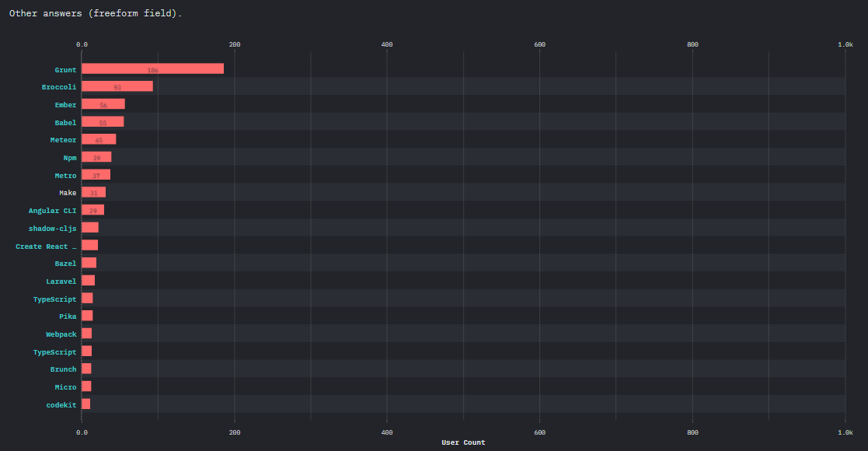Screen dimensions: 868x451
Task: Click the 600 tick on the bottom axis
Action: [540, 432]
